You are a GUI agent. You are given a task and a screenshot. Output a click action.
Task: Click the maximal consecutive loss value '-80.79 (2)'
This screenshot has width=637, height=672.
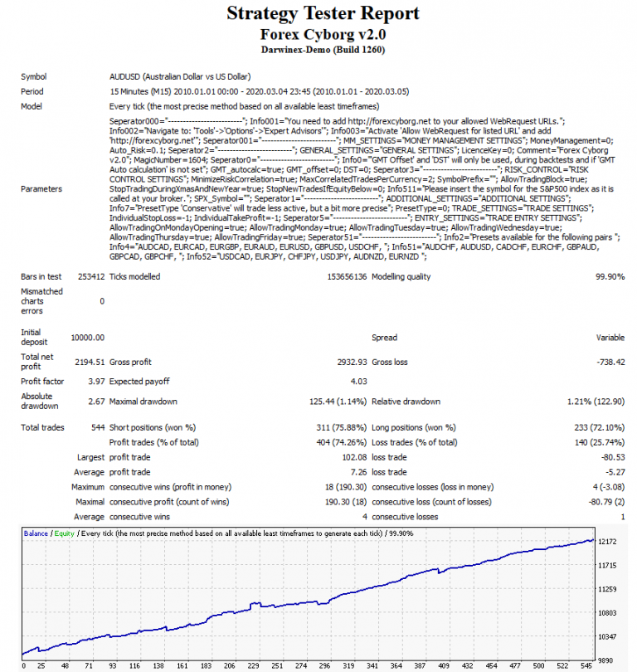tap(606, 502)
